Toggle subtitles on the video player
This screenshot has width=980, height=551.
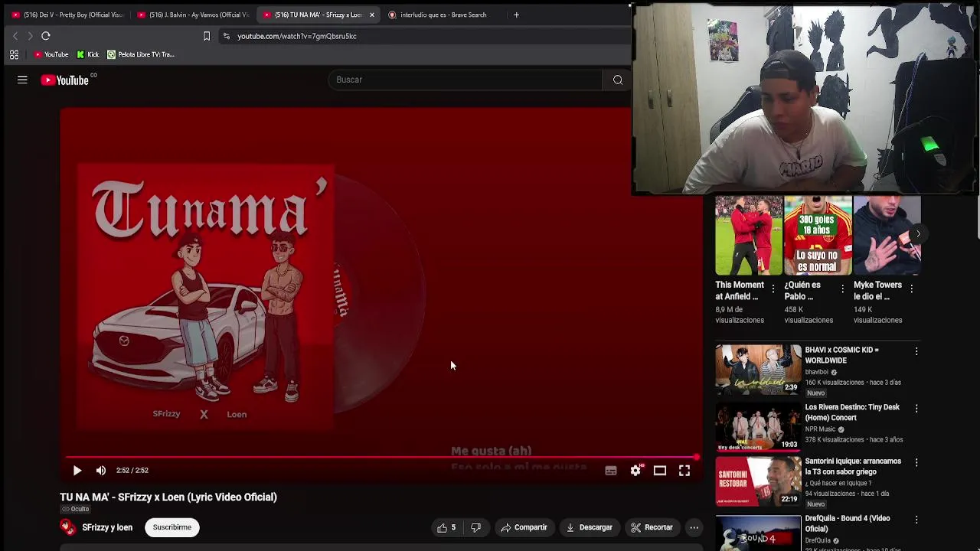[611, 471]
